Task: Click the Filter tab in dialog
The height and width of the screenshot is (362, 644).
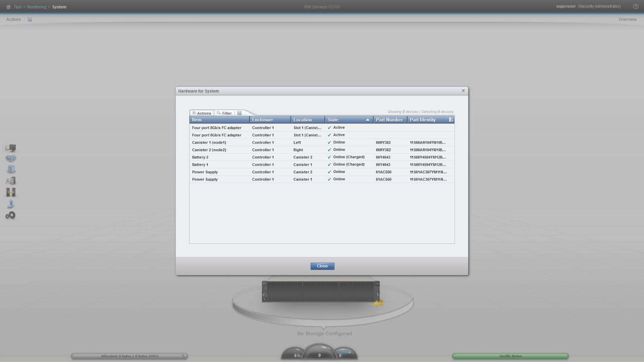Action: pyautogui.click(x=225, y=113)
